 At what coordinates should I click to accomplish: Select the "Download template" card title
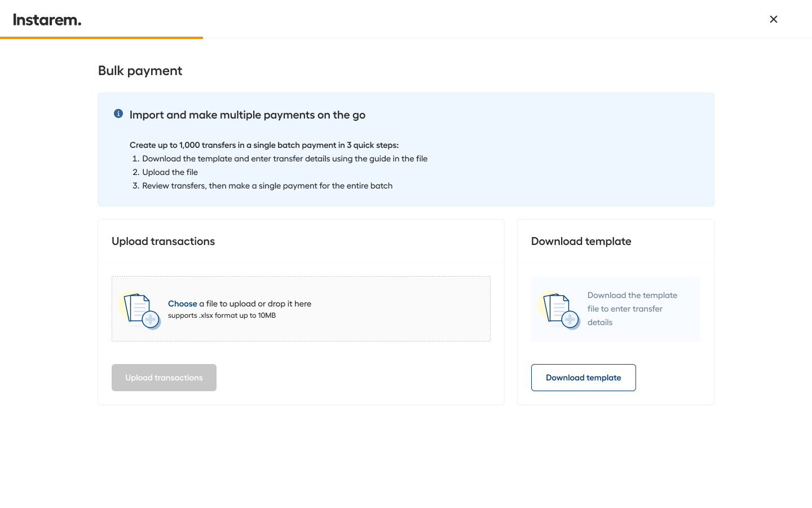click(x=581, y=242)
